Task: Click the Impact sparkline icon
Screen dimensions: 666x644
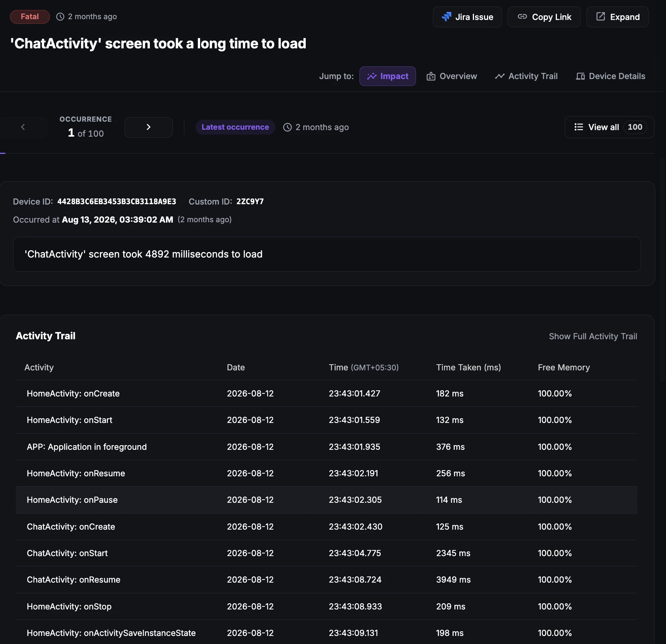Action: pos(371,76)
